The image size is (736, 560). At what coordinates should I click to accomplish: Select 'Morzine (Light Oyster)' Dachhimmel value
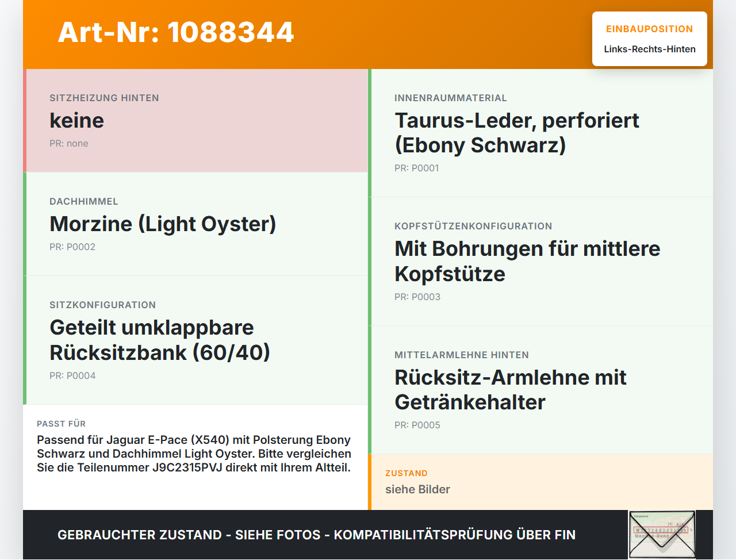pos(163,224)
